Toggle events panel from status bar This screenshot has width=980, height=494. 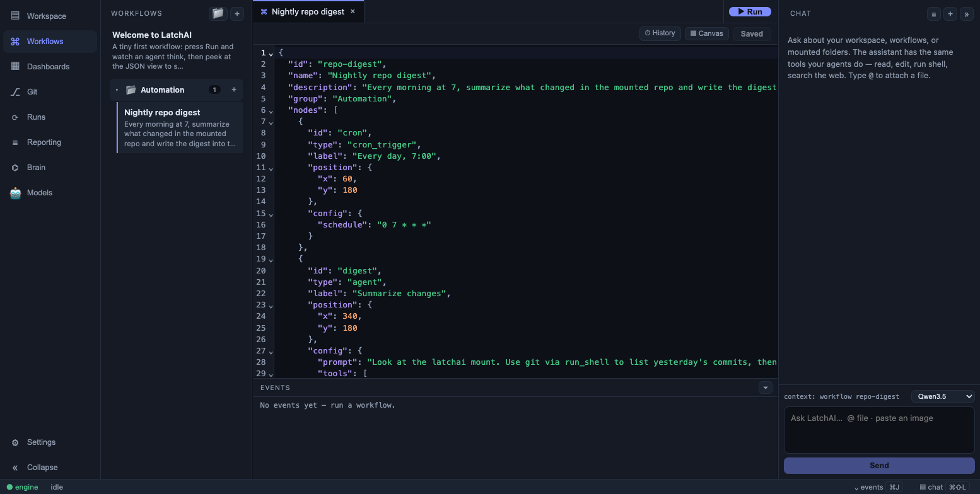click(878, 487)
